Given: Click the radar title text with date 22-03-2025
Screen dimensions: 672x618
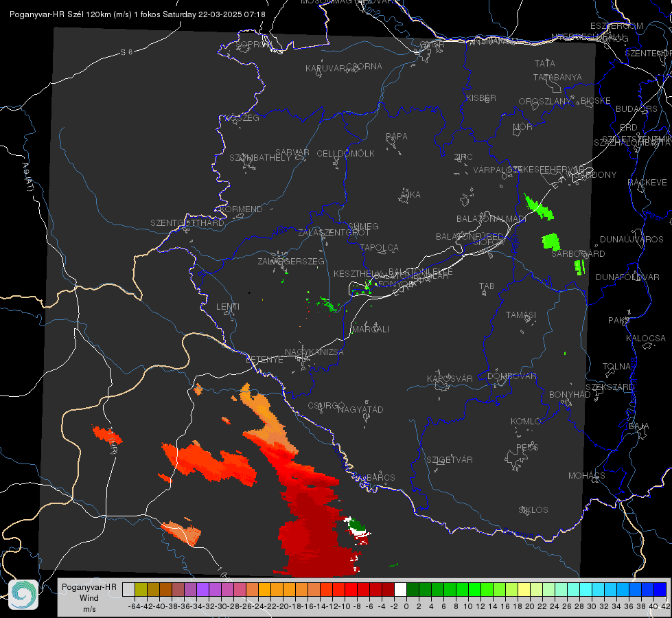Looking at the screenshot, I should 137,14.
